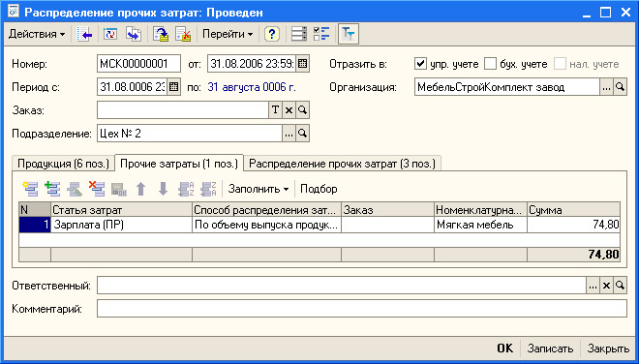Select the 'По объему выпуска продук...' cell
The width and height of the screenshot is (639, 364).
[266, 225]
